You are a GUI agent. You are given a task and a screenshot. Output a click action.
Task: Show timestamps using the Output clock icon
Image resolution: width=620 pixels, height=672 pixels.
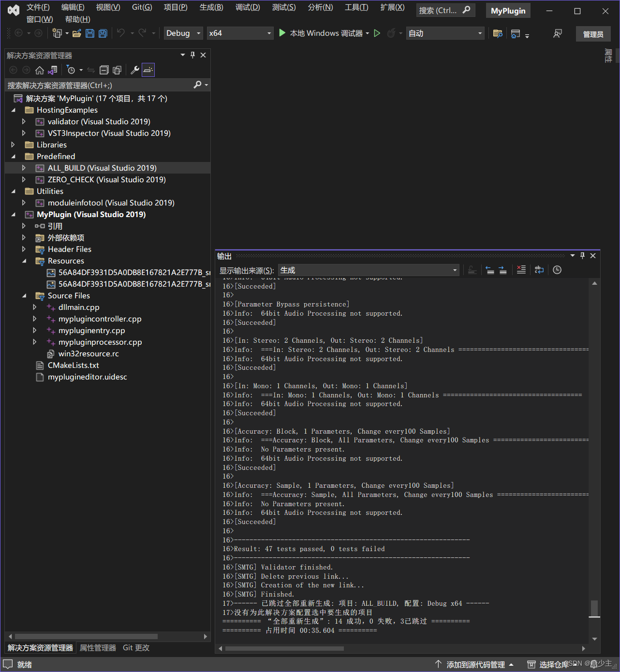point(557,270)
